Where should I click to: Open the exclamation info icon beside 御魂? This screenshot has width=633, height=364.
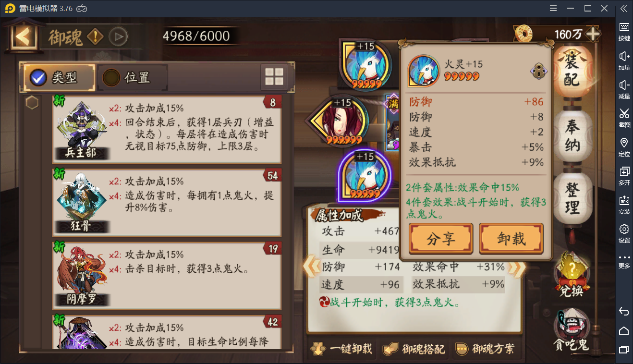(x=95, y=36)
